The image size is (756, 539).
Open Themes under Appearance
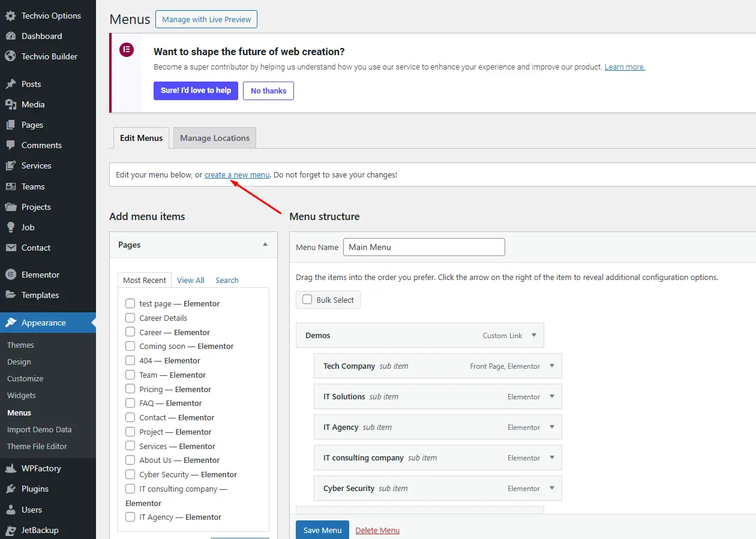(x=20, y=345)
